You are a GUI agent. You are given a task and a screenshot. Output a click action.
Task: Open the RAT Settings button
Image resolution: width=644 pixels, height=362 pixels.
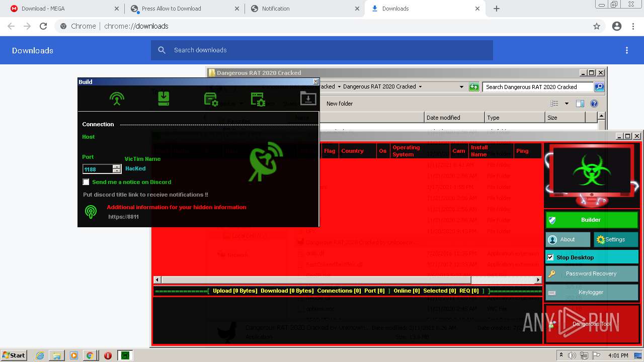(x=616, y=240)
